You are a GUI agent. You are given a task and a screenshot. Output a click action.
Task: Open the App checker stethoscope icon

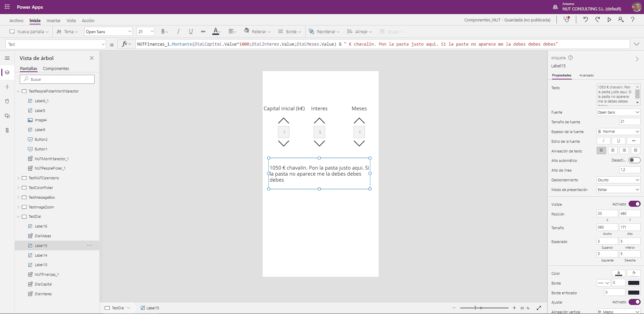tap(567, 19)
